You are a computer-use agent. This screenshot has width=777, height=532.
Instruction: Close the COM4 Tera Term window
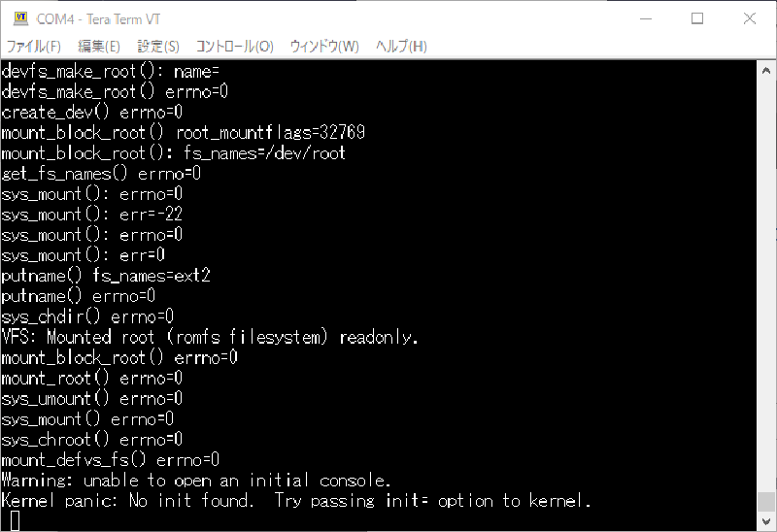coord(750,18)
